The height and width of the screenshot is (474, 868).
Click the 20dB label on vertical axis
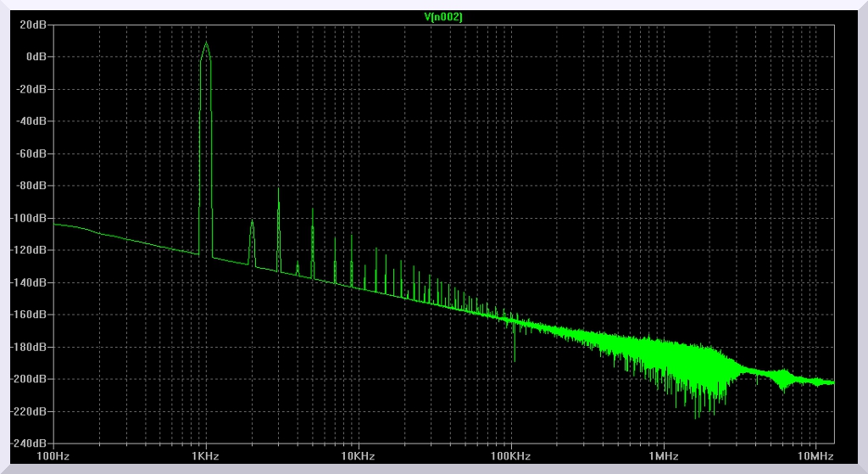coord(34,25)
